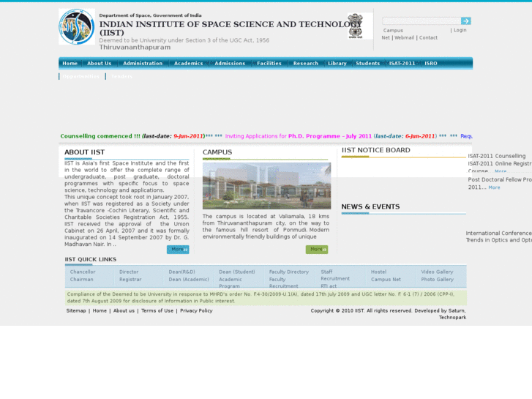
Task: Select the Tenders tab
Action: (121, 76)
